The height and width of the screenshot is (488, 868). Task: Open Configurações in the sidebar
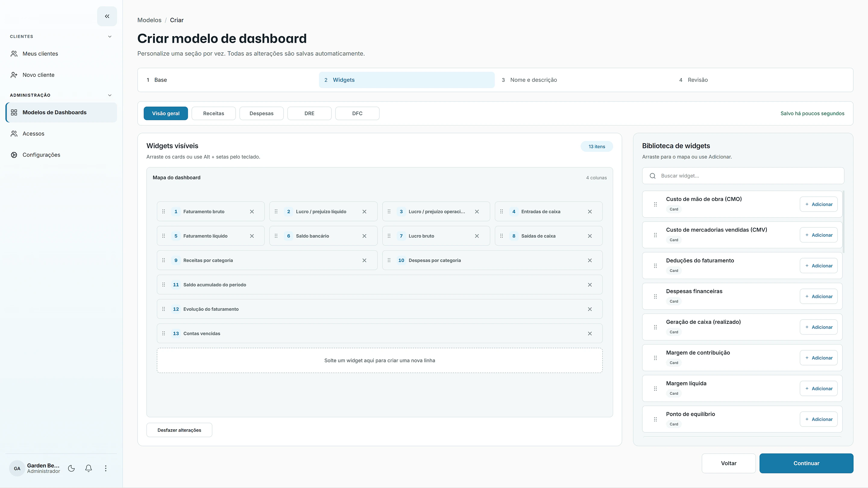click(x=61, y=155)
